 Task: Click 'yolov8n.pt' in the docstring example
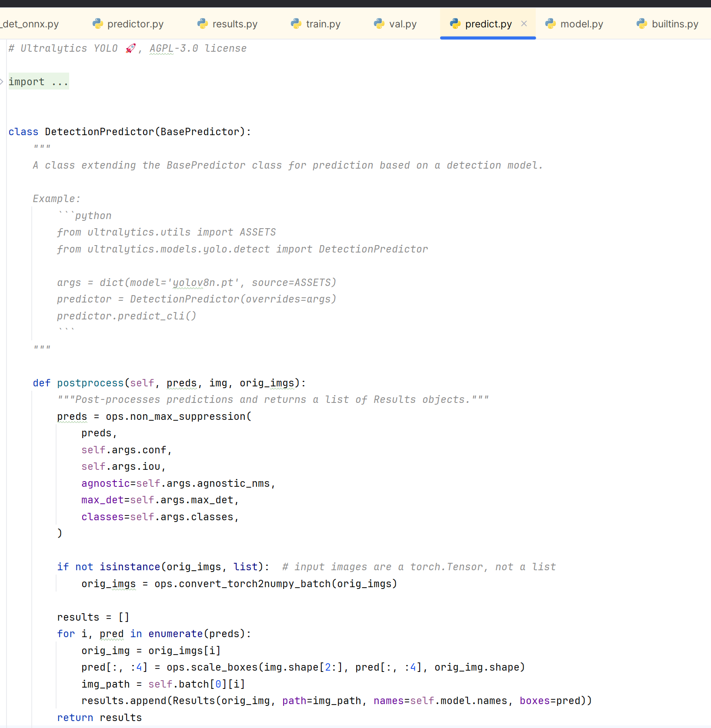point(203,283)
